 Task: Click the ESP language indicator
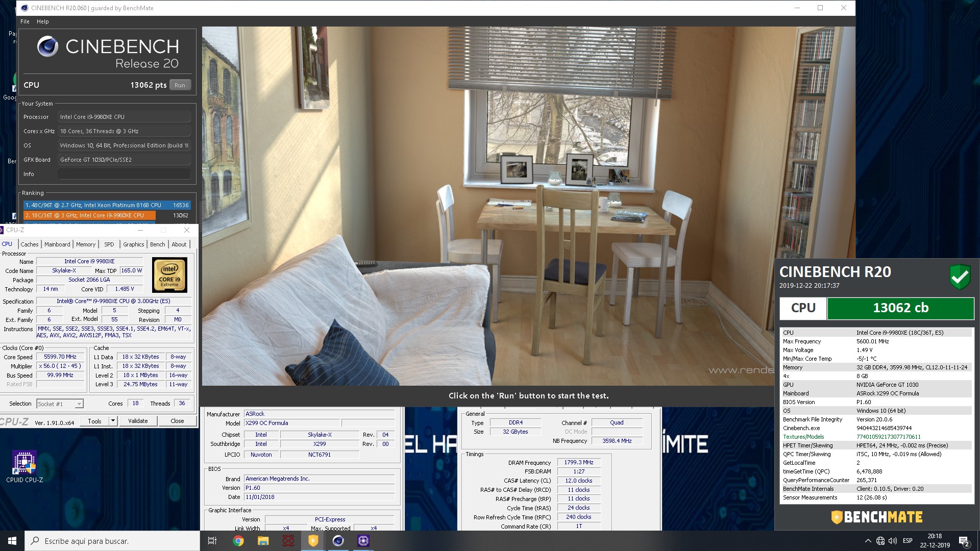tap(908, 541)
